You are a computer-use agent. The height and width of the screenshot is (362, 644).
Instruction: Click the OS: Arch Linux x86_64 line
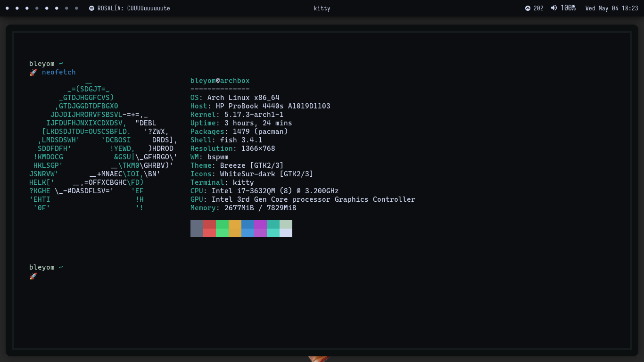[235, 98]
